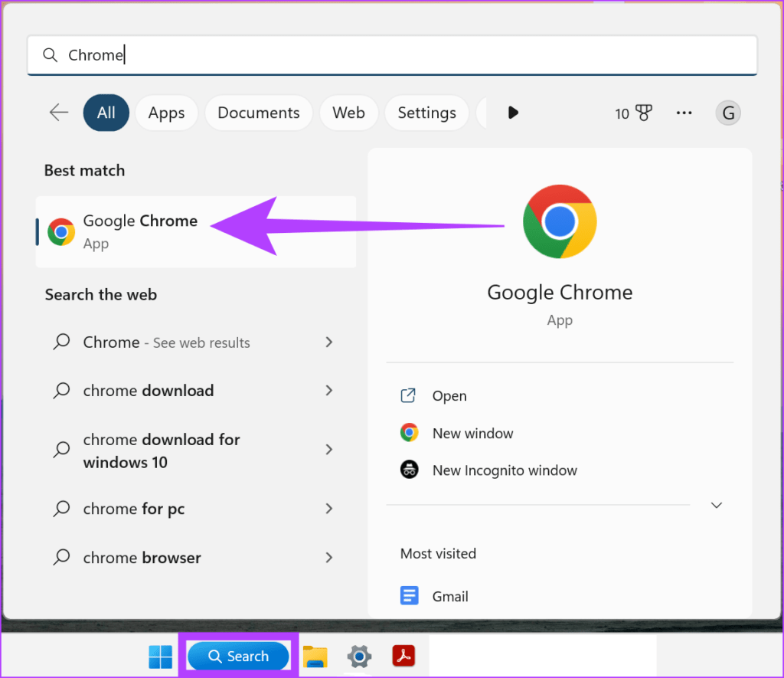This screenshot has width=784, height=678.
Task: Expand the chrome browser suggestion
Action: click(x=329, y=558)
